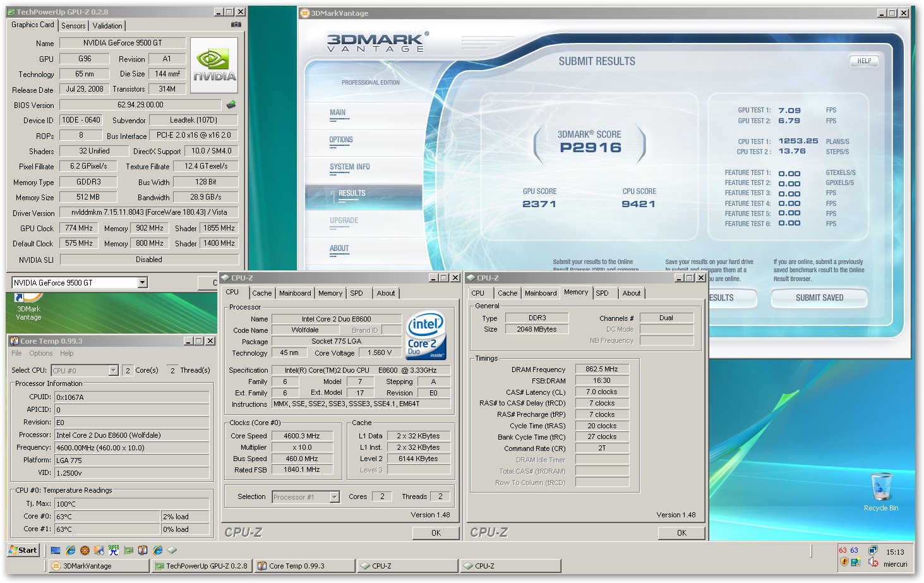Screen dimensions: 924x583
Task: Click the DRAM Frequency value 862.5 MHz
Action: click(x=602, y=369)
